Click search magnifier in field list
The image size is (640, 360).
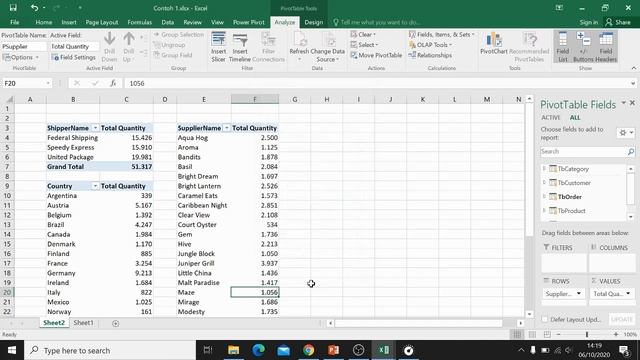point(631,151)
